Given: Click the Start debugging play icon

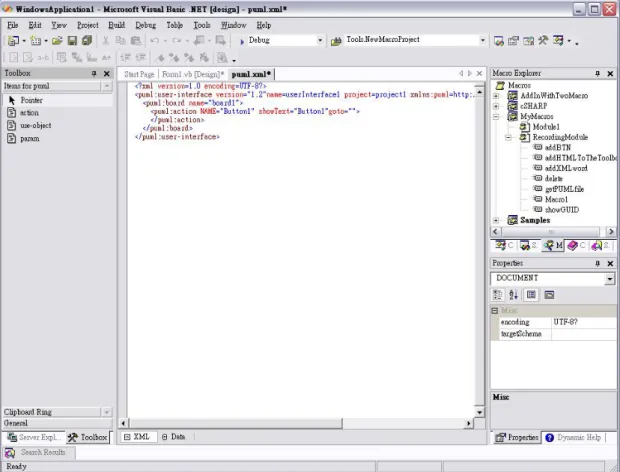Looking at the screenshot, I should pyautogui.click(x=242, y=41).
